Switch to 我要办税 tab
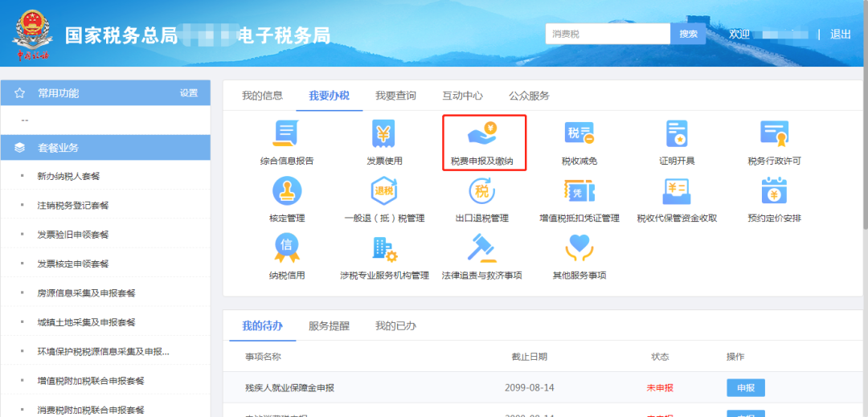 330,96
